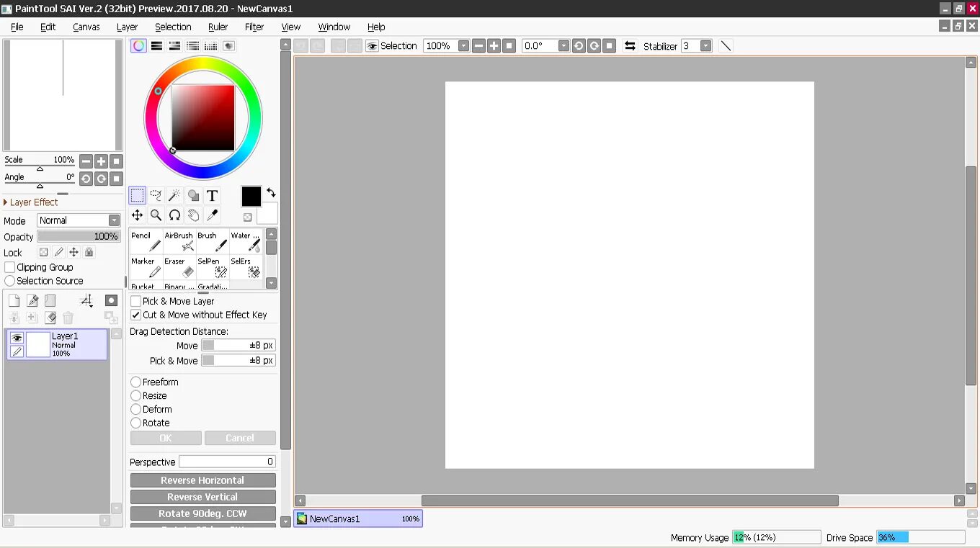Choose the Pencil brush tool

point(146,242)
